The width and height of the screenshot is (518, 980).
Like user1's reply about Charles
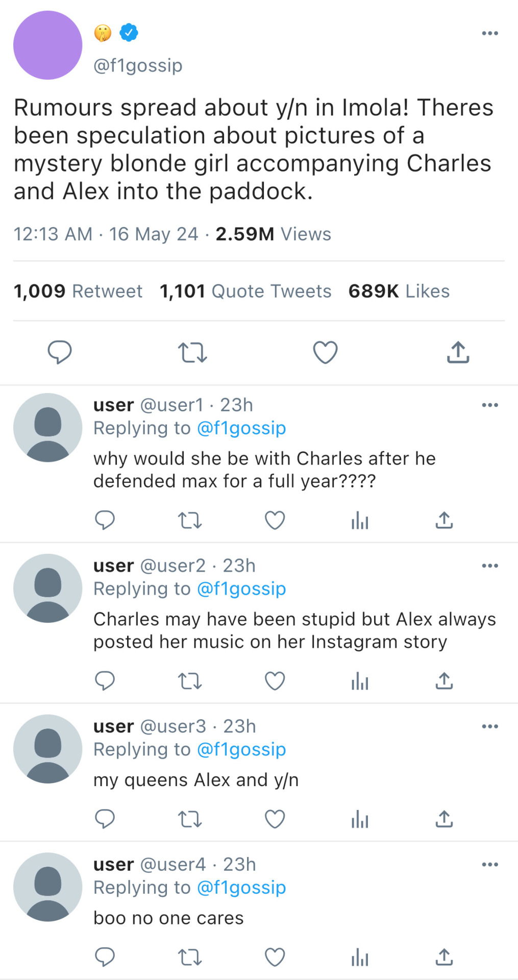coord(275,521)
